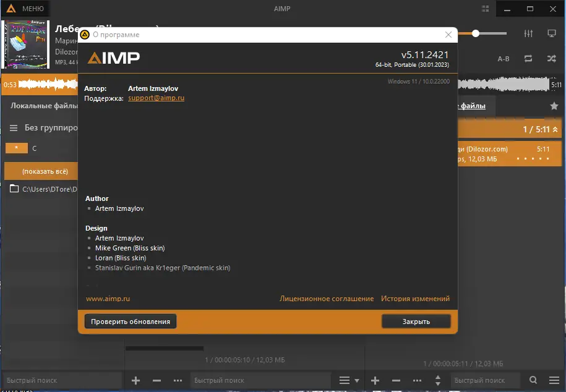Switch to compact mini-player view icon
This screenshot has width=566, height=392.
[552, 33]
